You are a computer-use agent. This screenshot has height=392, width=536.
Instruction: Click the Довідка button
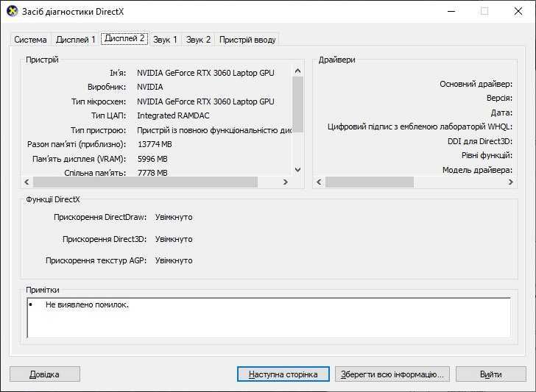[x=45, y=374]
